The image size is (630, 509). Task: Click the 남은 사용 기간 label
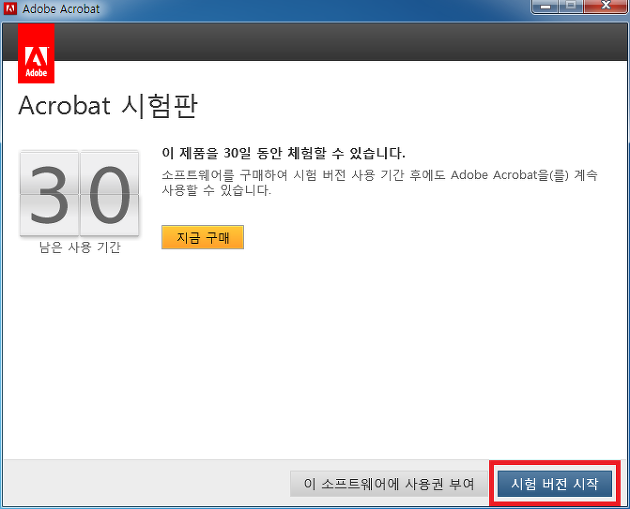(x=80, y=247)
